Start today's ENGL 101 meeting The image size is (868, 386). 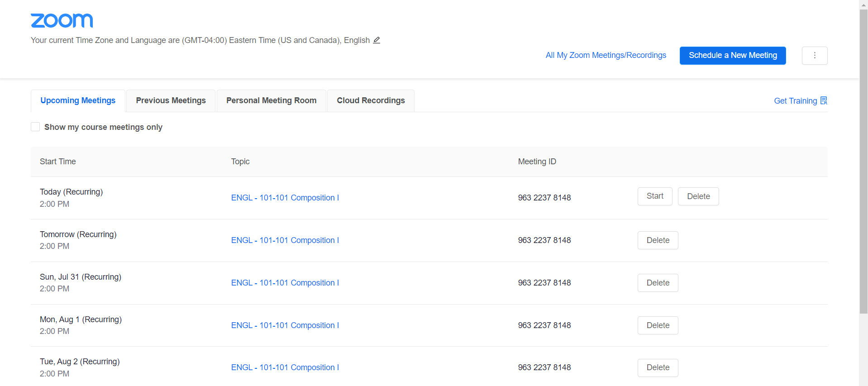click(655, 196)
